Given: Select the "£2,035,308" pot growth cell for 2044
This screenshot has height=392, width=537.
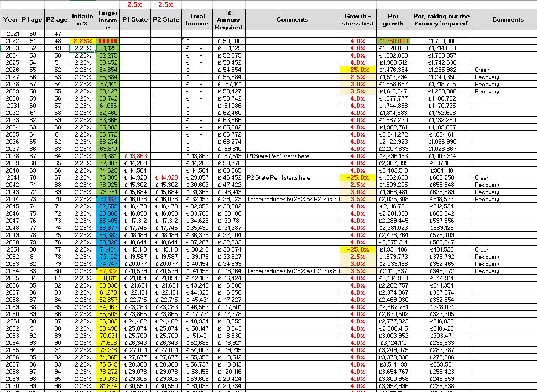Looking at the screenshot, I should (x=393, y=199).
